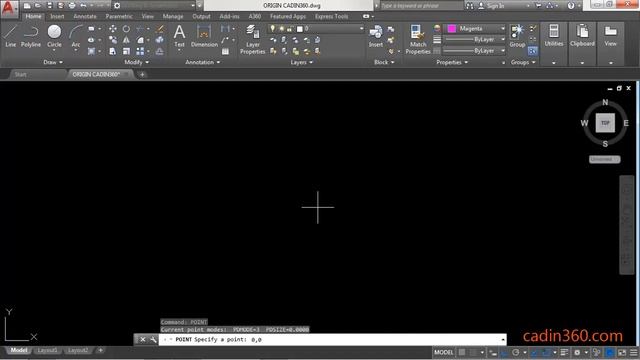This screenshot has height=360, width=640.
Task: Select the Polyline tool
Action: 31,36
